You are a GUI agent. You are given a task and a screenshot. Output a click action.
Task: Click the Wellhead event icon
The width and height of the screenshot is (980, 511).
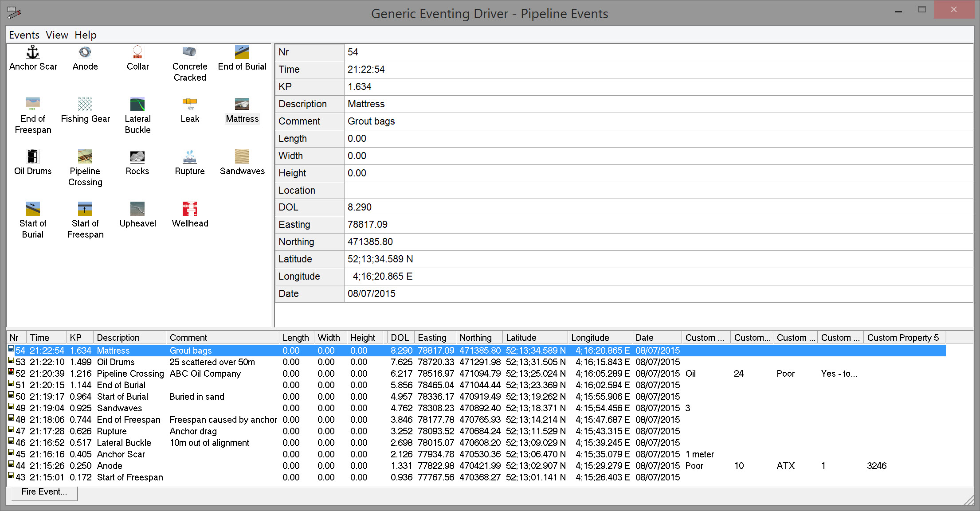tap(190, 210)
